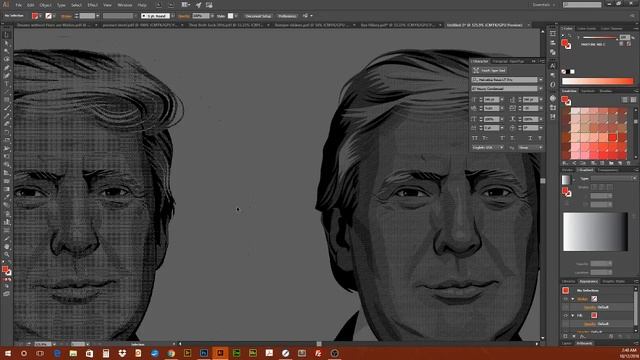Toggle Stroke visibility eye in Appearance
This screenshot has width=640, height=360.
point(566,299)
